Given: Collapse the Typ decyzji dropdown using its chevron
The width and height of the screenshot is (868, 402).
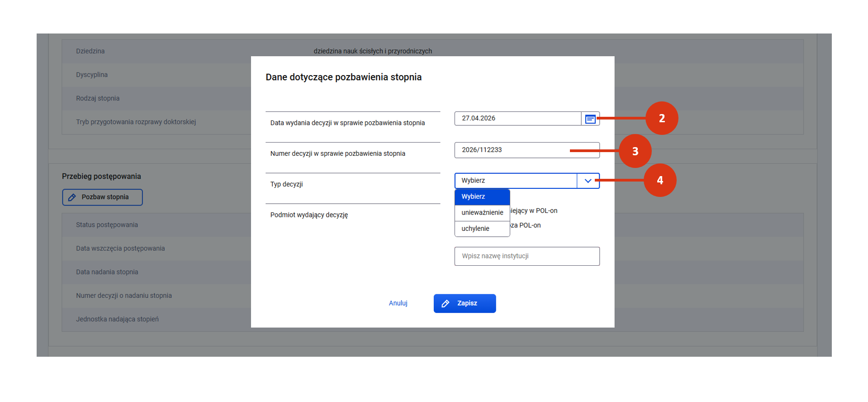Looking at the screenshot, I should 588,181.
